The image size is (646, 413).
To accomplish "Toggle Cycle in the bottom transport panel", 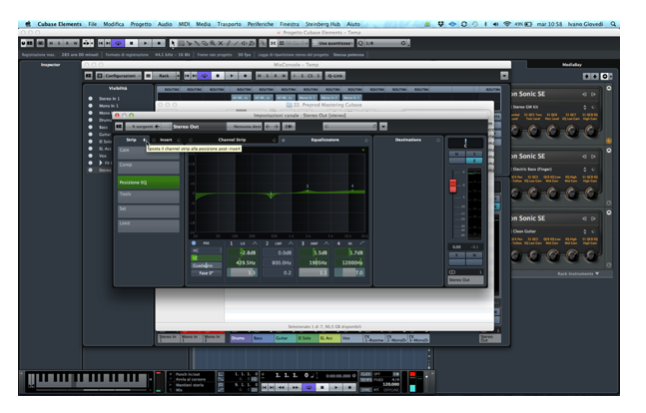I will [309, 387].
